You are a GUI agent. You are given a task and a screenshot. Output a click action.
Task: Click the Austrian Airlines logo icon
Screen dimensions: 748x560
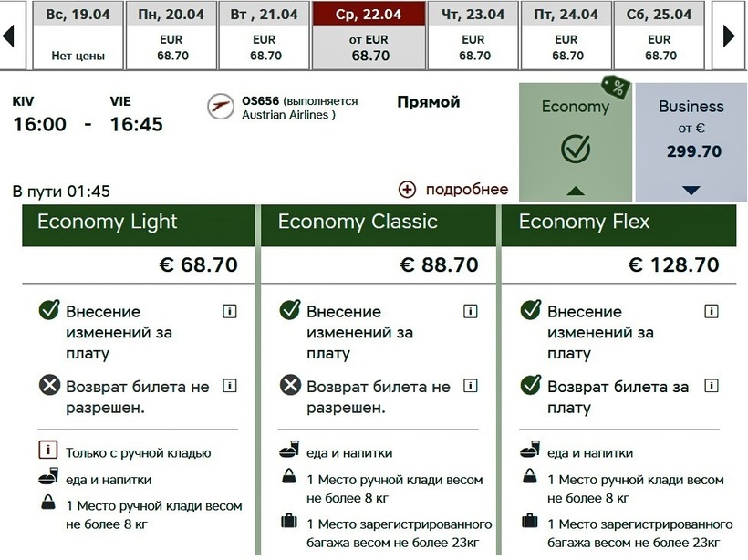coord(219,107)
